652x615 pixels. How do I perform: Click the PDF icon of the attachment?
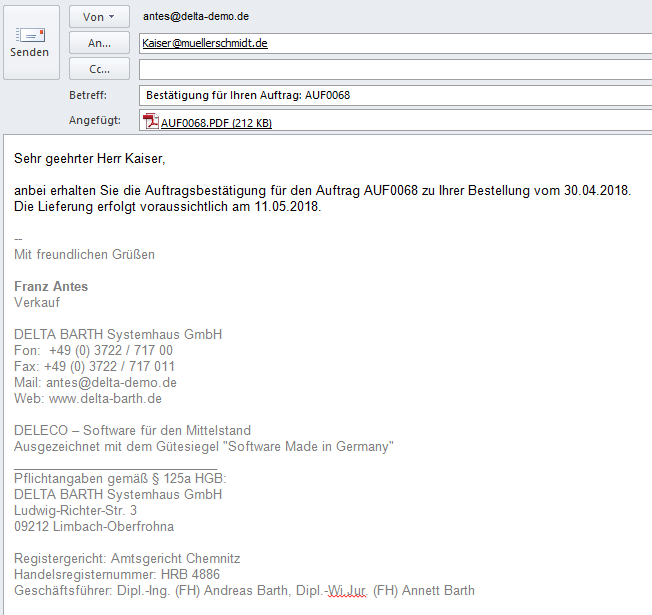point(151,123)
